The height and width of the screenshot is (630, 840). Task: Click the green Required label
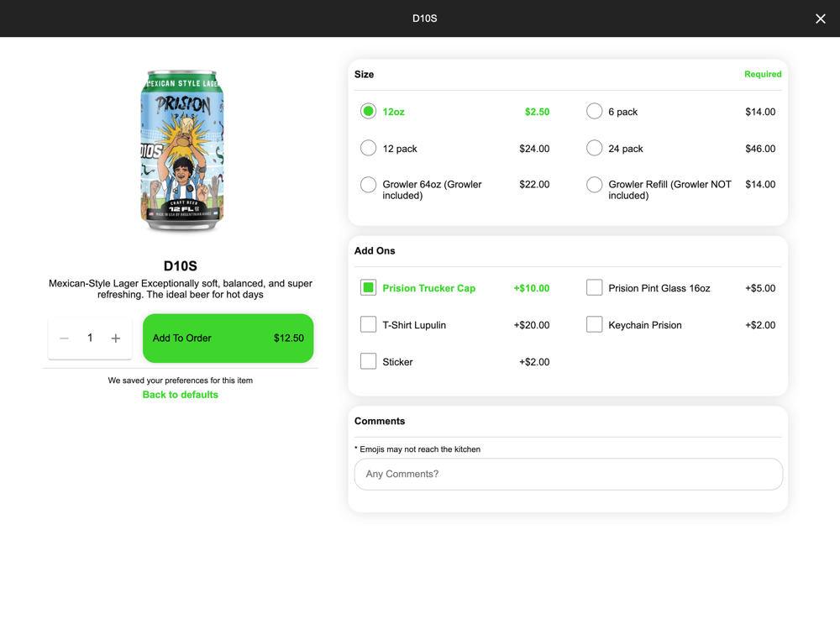point(763,74)
